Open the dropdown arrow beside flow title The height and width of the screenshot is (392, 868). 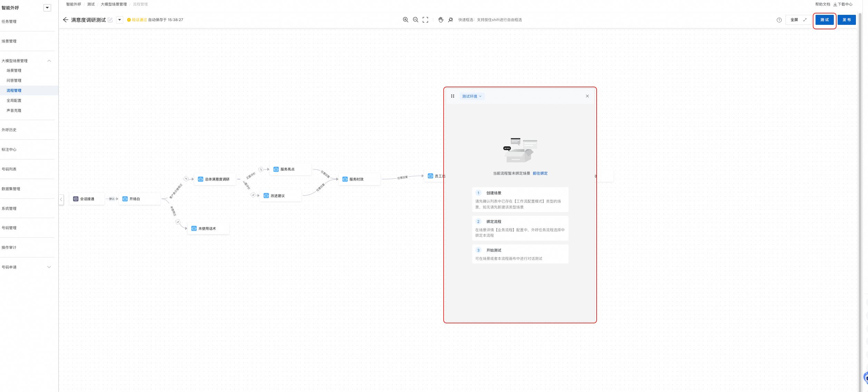(119, 20)
